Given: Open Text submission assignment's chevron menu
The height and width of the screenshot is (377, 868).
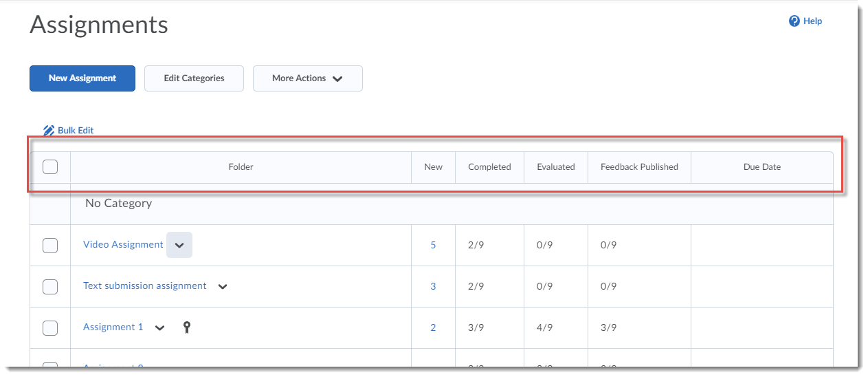Looking at the screenshot, I should pos(223,287).
